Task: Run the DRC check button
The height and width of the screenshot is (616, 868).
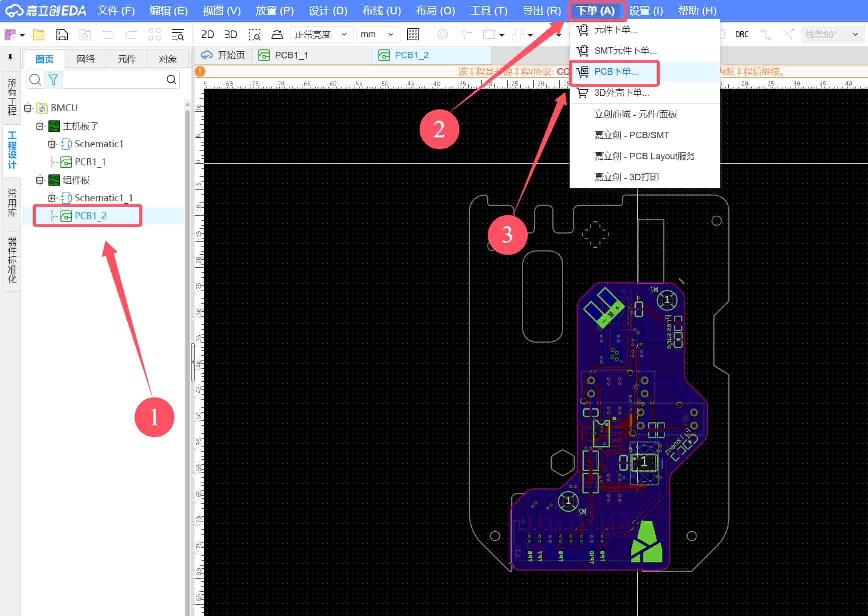Action: [741, 35]
